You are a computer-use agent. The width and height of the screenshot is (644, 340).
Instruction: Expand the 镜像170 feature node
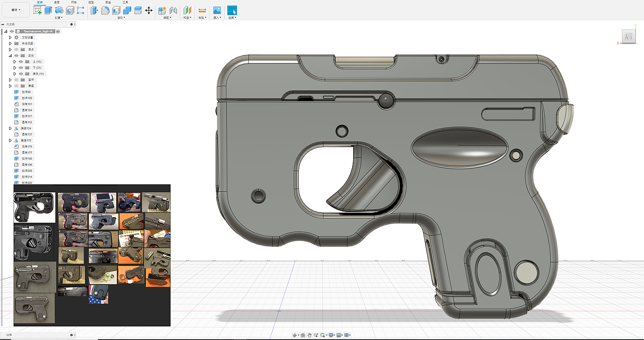10,141
